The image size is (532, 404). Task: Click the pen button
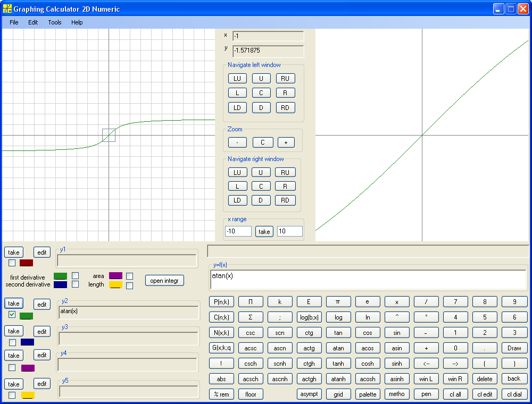[426, 394]
